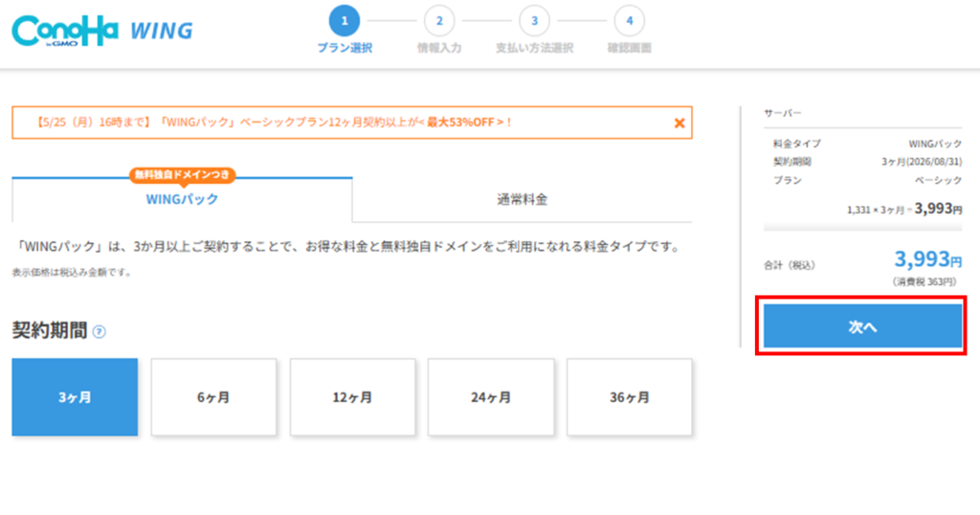980x515 pixels.
Task: Click the 合計(税込) 3,993円 total
Action: (928, 258)
